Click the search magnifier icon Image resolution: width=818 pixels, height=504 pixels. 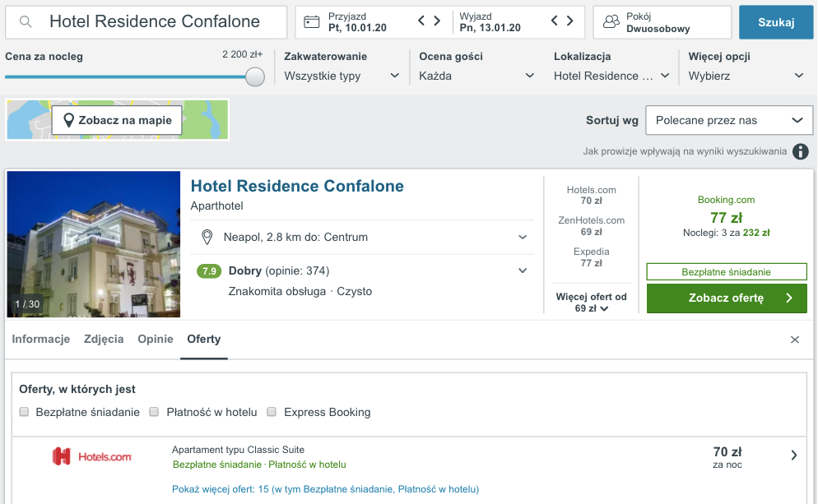(x=26, y=22)
